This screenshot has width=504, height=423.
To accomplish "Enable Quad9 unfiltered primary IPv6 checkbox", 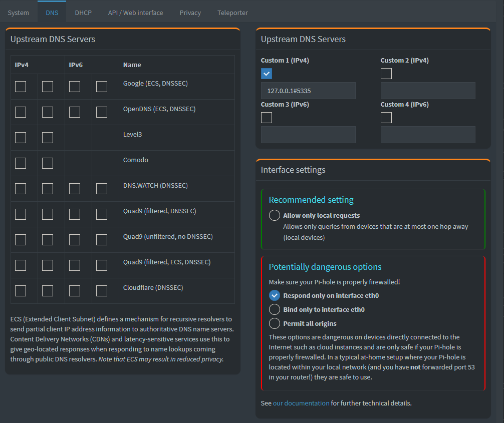I will 75,240.
